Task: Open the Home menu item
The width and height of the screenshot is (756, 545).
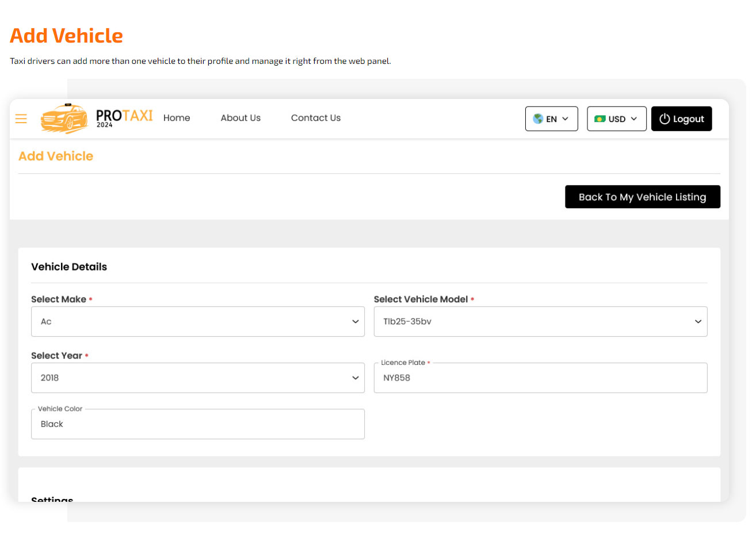Action: [x=177, y=118]
